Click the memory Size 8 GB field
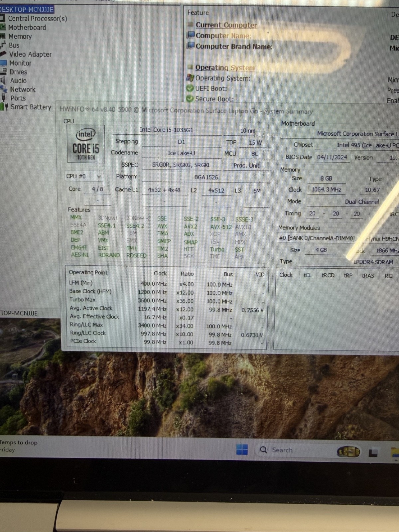The height and width of the screenshot is (532, 399). coord(326,179)
